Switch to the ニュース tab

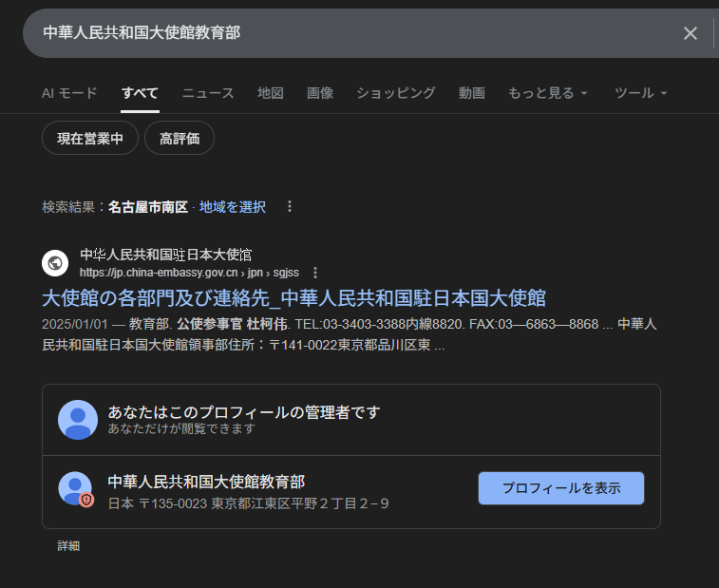(x=208, y=93)
